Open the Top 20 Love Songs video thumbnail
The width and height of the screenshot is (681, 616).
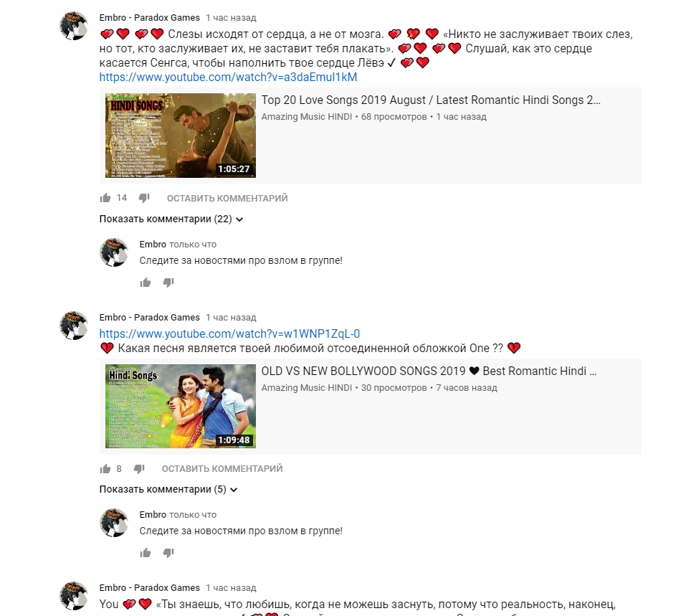click(181, 136)
